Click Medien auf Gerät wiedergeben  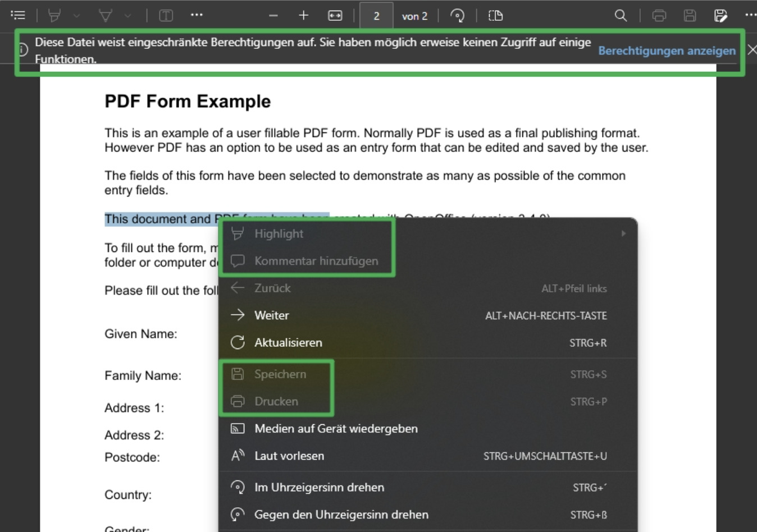[336, 429]
